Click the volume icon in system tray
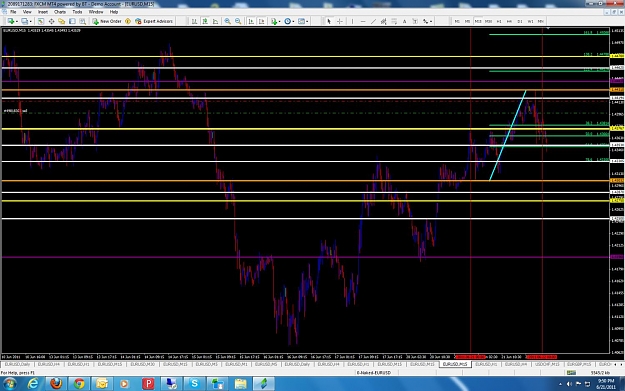 click(x=569, y=384)
